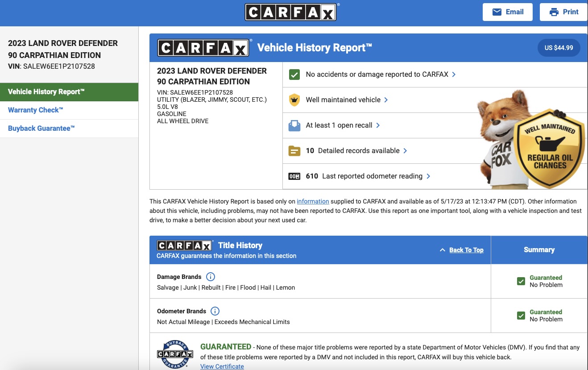Viewport: 588px width, 370px height.
Task: Click Well maintained vehicle text link
Action: tap(343, 100)
